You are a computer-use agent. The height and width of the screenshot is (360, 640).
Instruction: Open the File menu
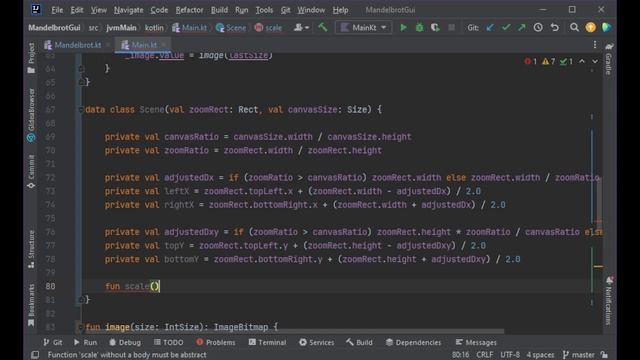tap(57, 10)
